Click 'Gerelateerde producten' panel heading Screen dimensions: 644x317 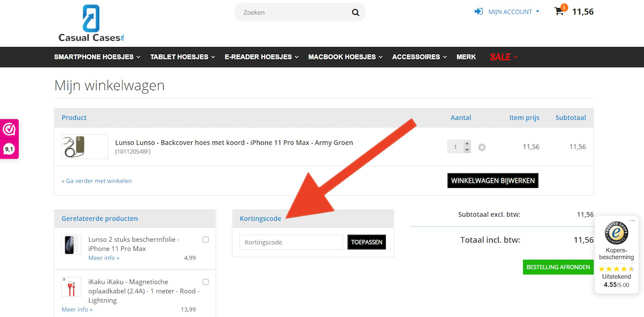(100, 219)
